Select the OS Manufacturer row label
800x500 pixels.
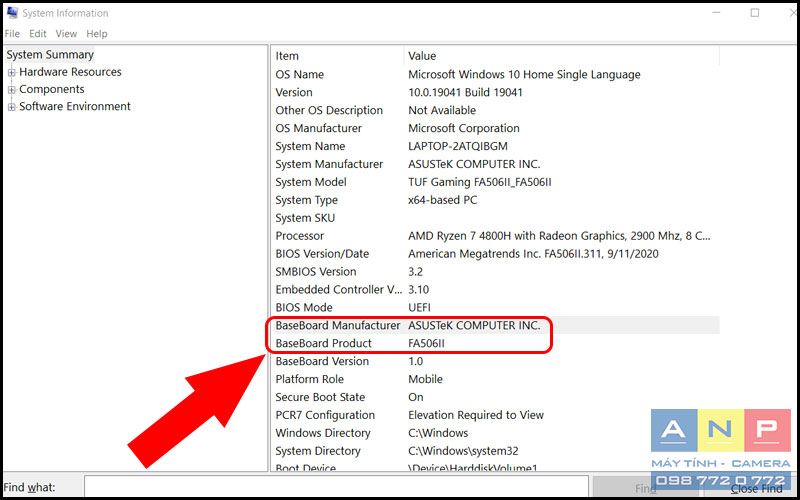[x=318, y=128]
